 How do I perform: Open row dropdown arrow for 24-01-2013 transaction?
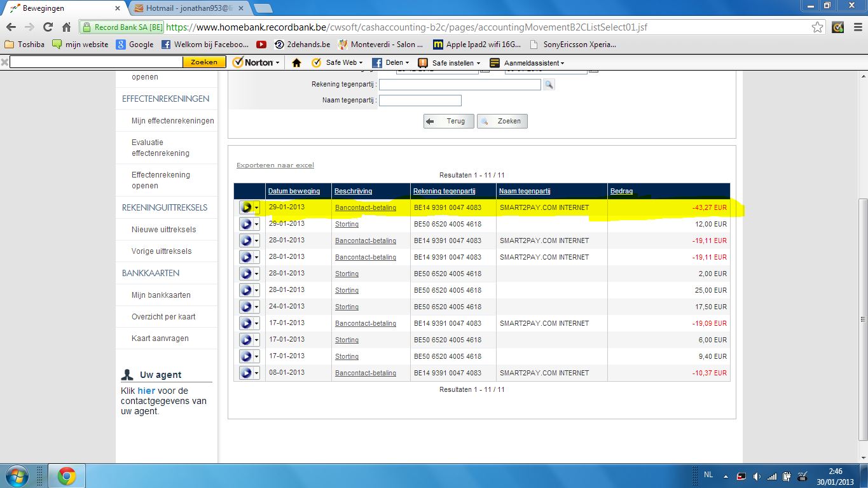(x=257, y=307)
